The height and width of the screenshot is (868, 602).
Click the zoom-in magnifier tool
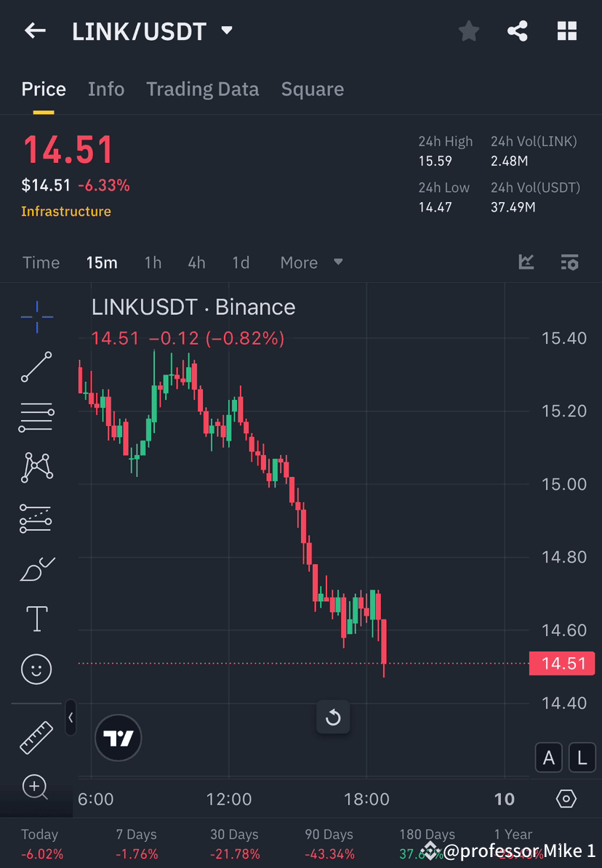36,787
